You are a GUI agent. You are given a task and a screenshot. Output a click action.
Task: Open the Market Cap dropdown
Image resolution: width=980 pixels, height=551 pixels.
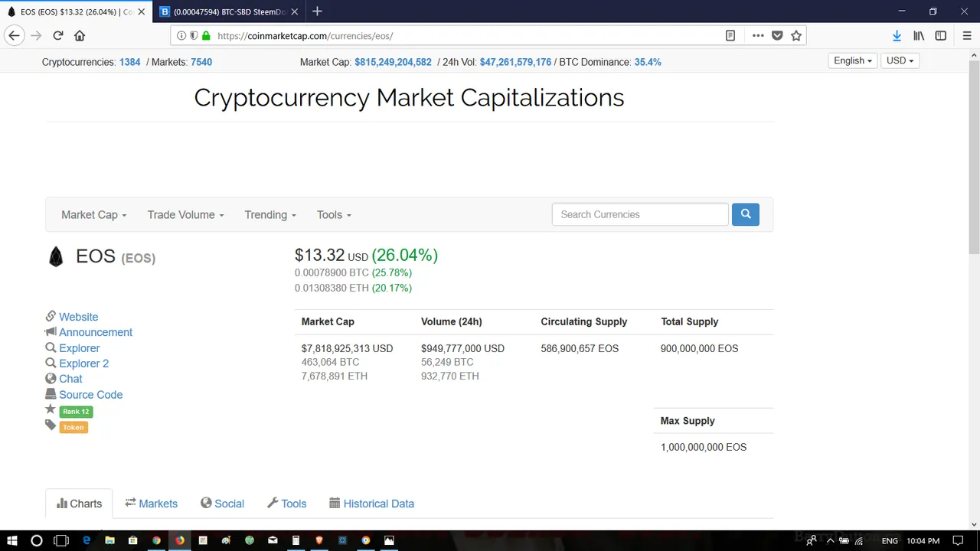[x=93, y=215]
